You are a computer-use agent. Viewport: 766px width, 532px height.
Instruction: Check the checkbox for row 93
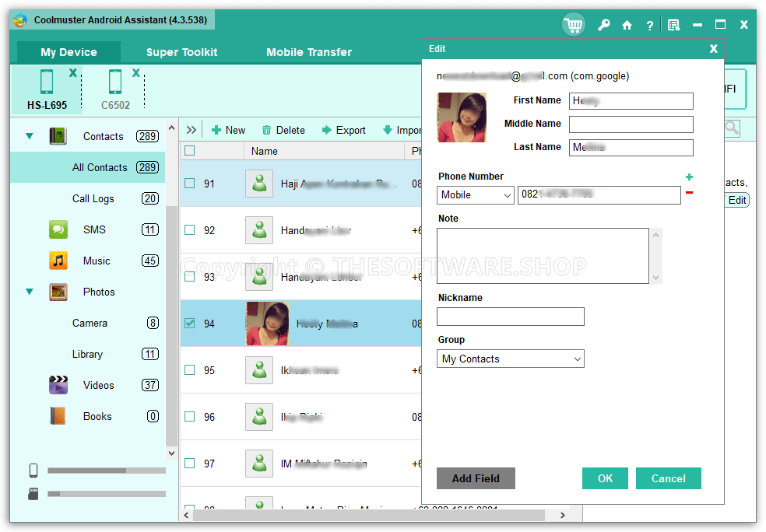[189, 277]
